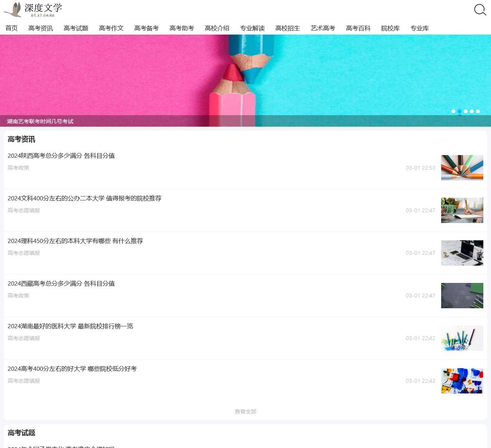This screenshot has height=448, width=491.
Task: Click the 查看全部 link
Action: pyautogui.click(x=245, y=411)
